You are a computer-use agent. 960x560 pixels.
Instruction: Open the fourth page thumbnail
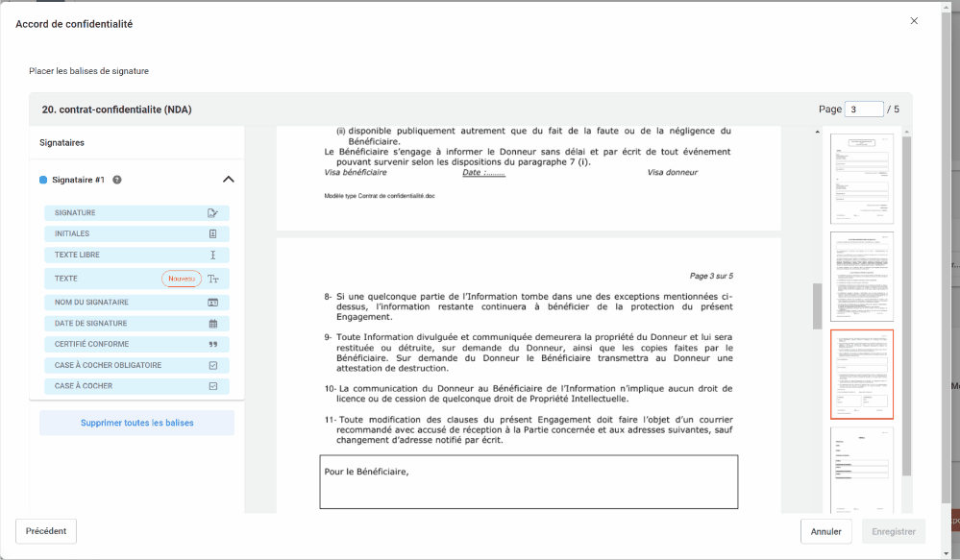(861, 469)
